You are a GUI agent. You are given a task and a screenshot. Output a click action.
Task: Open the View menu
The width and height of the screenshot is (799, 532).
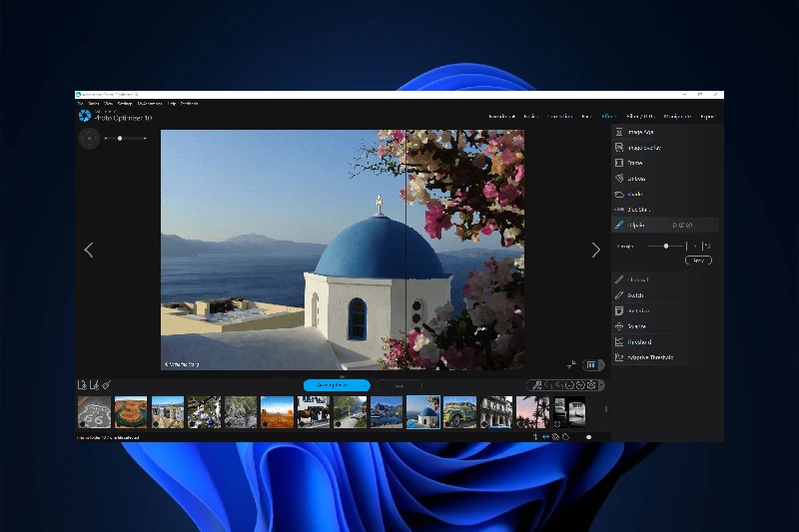108,104
